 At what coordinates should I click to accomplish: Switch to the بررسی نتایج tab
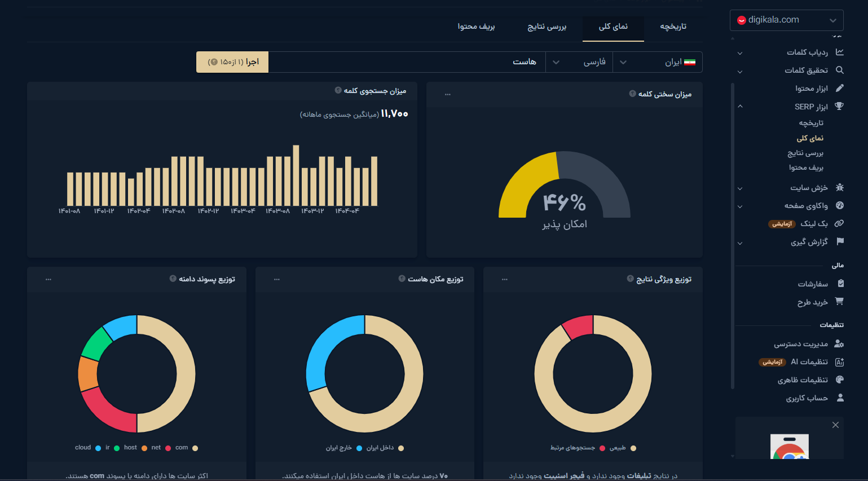click(547, 27)
